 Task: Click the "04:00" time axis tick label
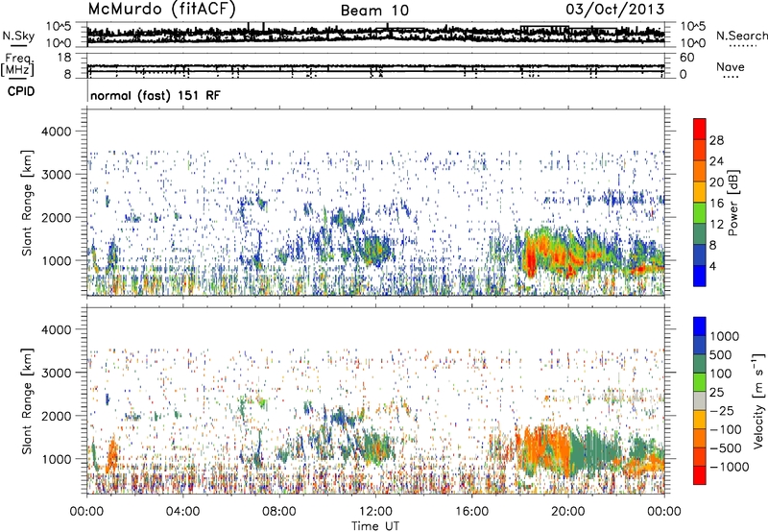[x=183, y=512]
